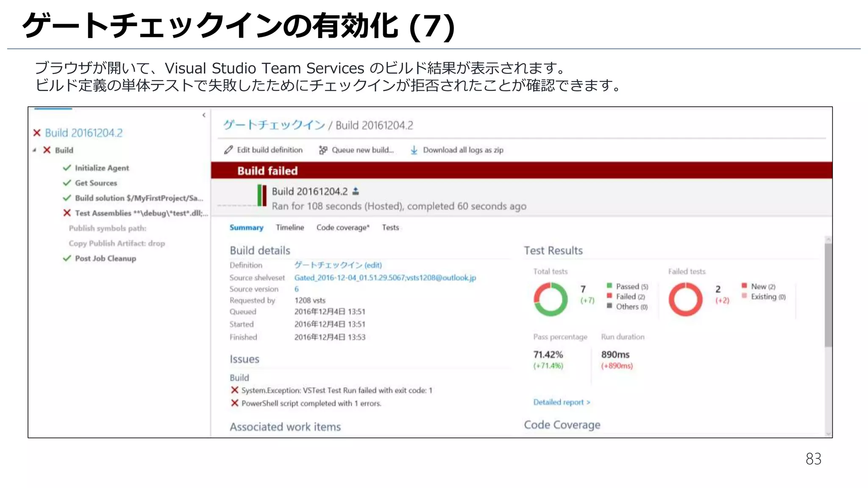Click the 890ms run duration value
The width and height of the screenshot is (868, 488).
click(x=615, y=355)
